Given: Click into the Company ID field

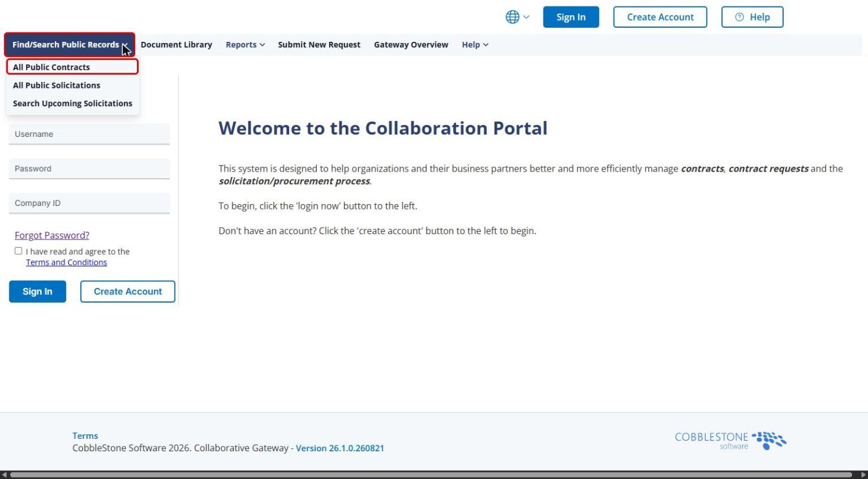Looking at the screenshot, I should (x=89, y=203).
